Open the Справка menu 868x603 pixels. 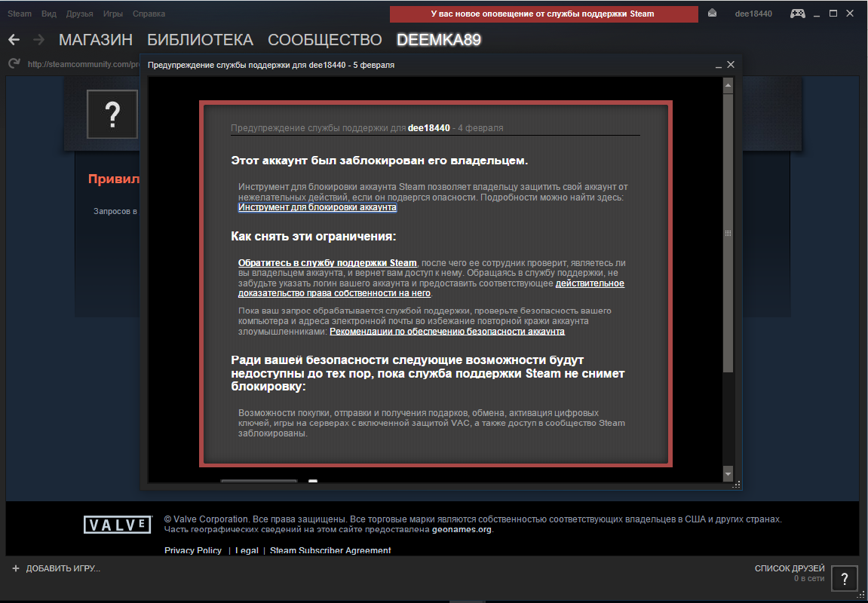click(149, 14)
